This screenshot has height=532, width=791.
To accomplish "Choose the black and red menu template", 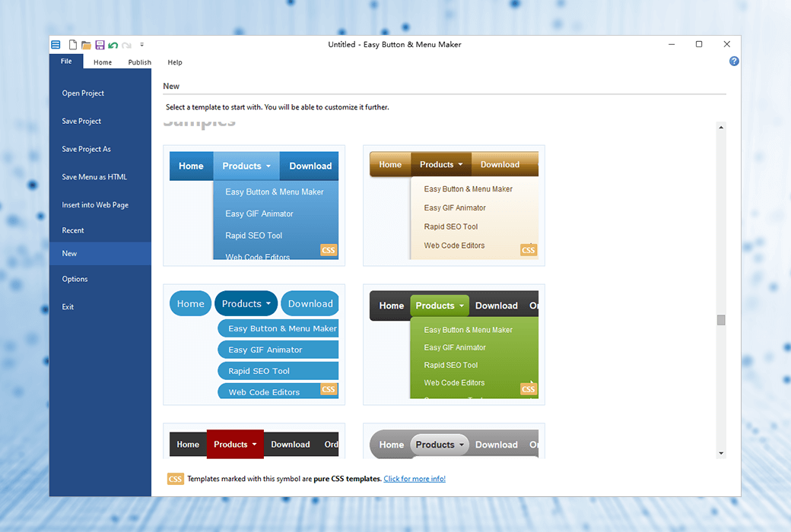I will (x=254, y=442).
